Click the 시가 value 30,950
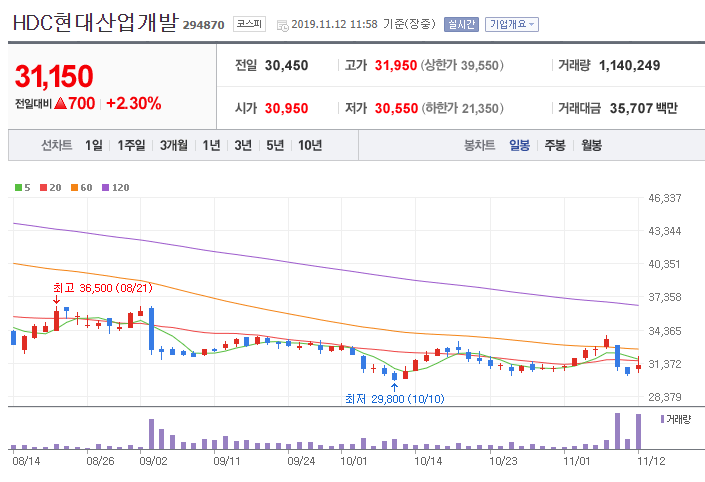The height and width of the screenshot is (482, 705). (x=286, y=108)
